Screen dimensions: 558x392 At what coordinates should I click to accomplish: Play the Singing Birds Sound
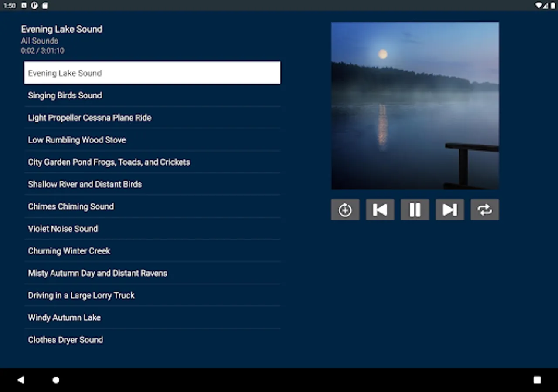pos(65,95)
